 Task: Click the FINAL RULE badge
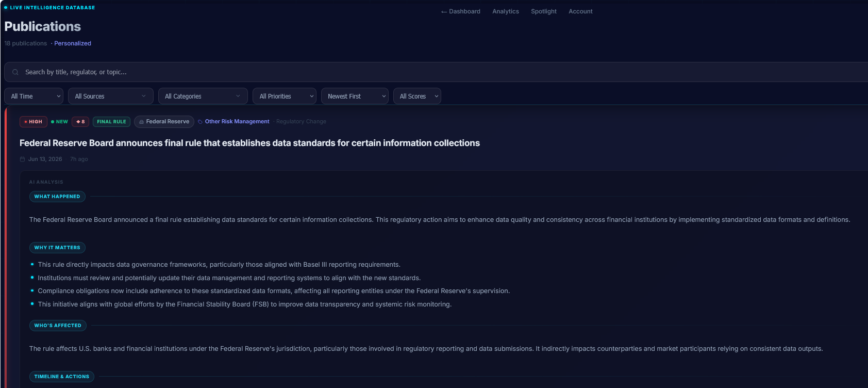pos(111,122)
